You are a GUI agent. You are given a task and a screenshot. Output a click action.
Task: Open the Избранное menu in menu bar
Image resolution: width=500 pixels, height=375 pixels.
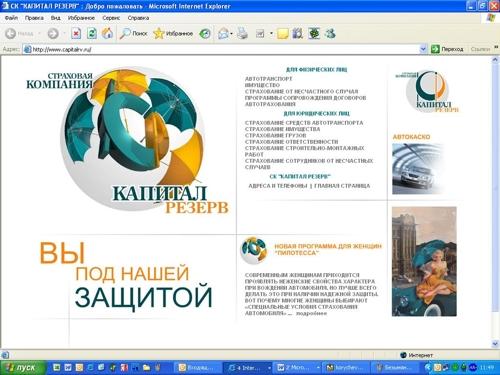point(81,18)
